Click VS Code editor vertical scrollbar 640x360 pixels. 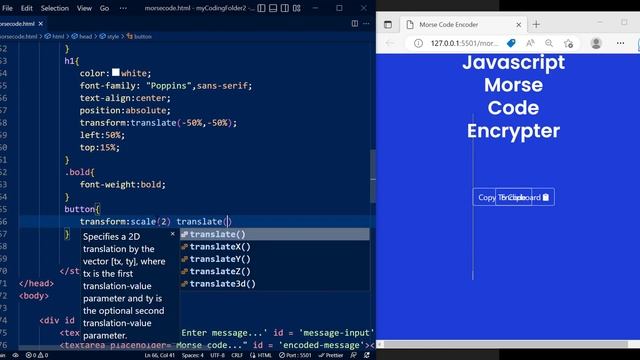click(373, 176)
